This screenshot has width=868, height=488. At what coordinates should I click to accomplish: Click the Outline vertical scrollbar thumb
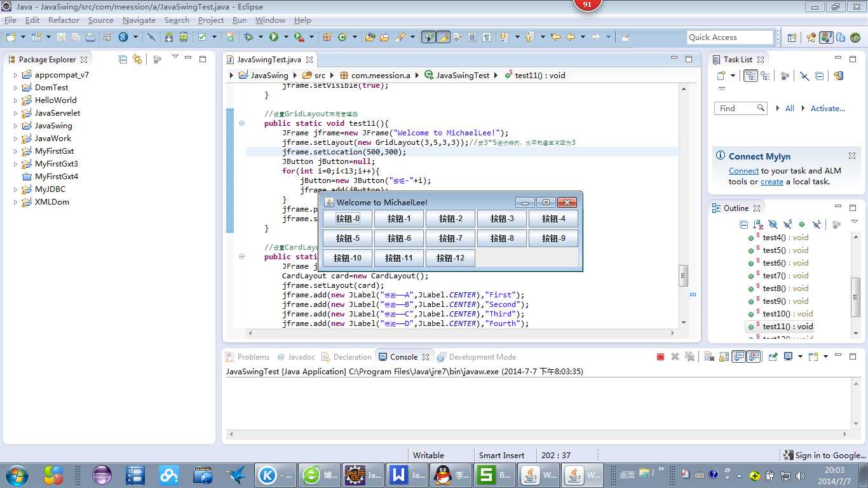pos(856,296)
